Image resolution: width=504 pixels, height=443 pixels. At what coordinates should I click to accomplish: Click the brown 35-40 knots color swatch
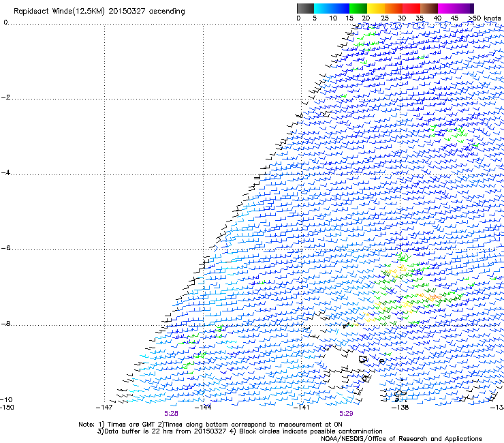pyautogui.click(x=429, y=8)
